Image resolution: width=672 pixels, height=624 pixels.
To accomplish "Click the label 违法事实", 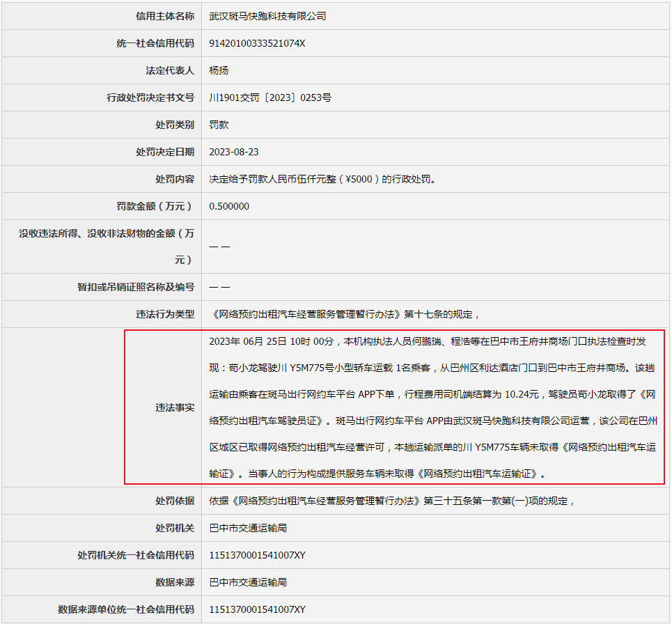I will [x=175, y=407].
